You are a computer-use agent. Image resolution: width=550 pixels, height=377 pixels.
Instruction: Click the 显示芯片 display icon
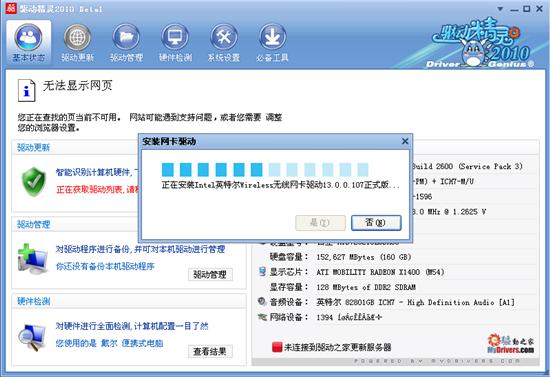tap(262, 271)
